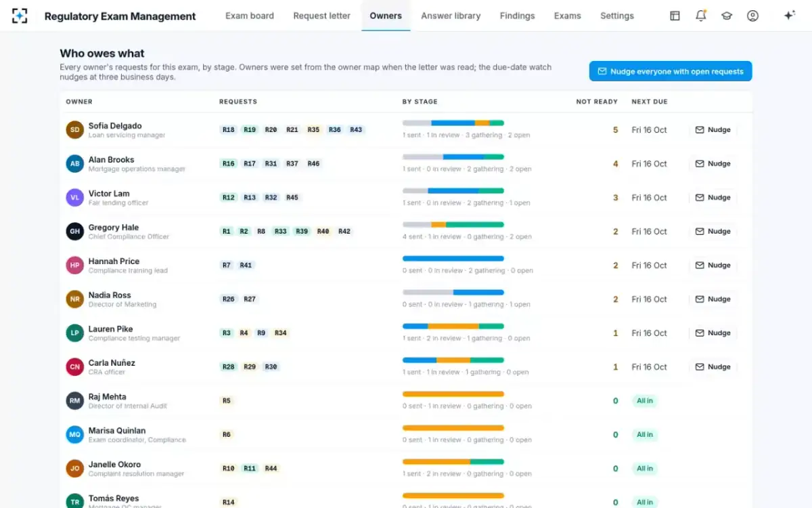This screenshot has height=508, width=812.
Task: Click Carla Nuñez's CN avatar
Action: coord(75,367)
